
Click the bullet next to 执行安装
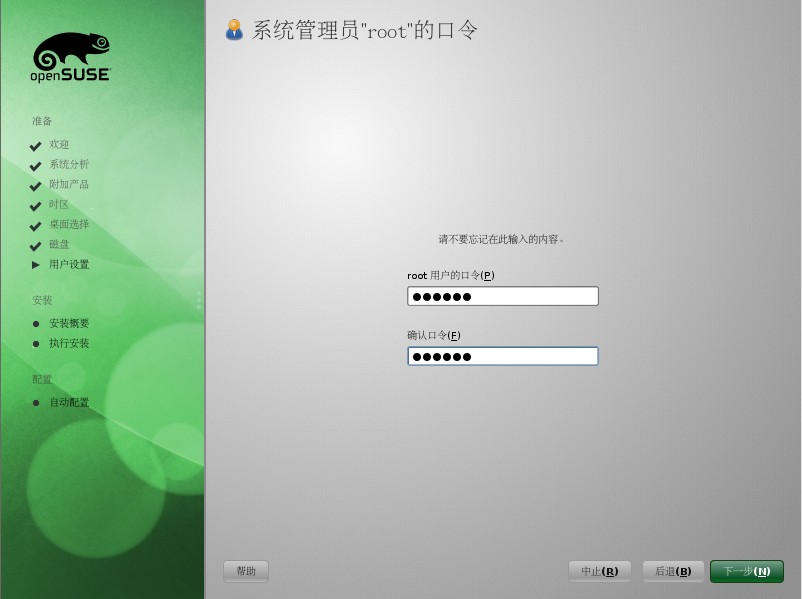click(x=36, y=344)
